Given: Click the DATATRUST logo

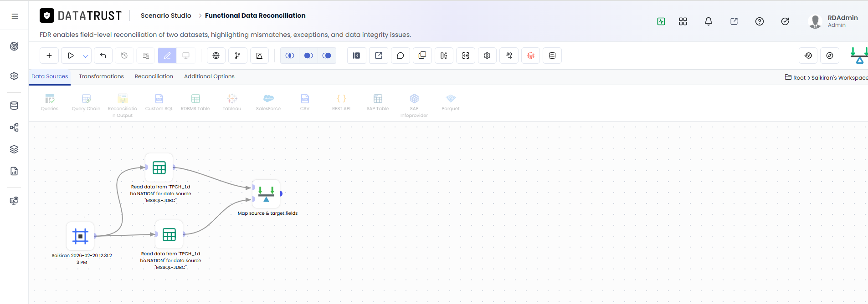Looking at the screenshot, I should pos(81,15).
